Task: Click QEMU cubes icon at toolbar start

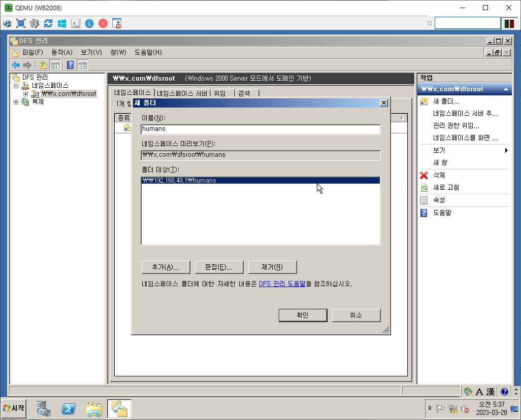Action: pyautogui.click(x=7, y=23)
